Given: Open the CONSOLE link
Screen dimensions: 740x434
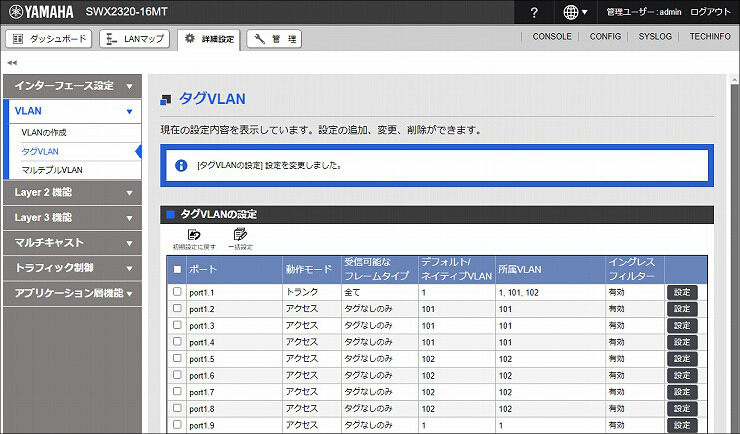Looking at the screenshot, I should 552,36.
